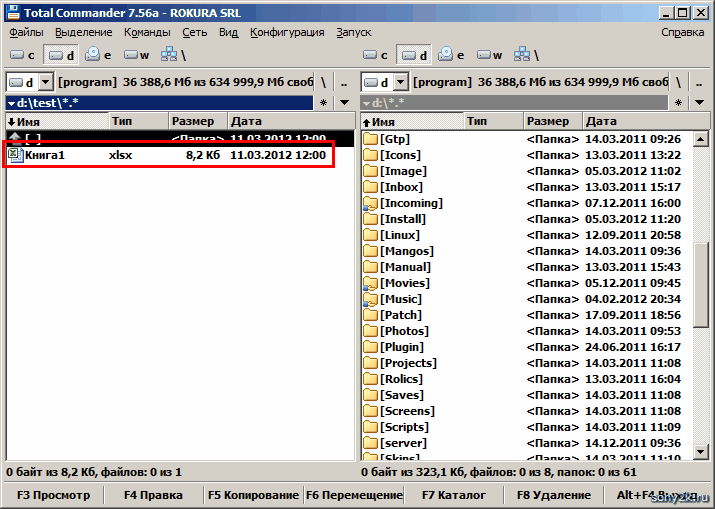
Task: Sort right panel by Размер column
Action: click(553, 121)
